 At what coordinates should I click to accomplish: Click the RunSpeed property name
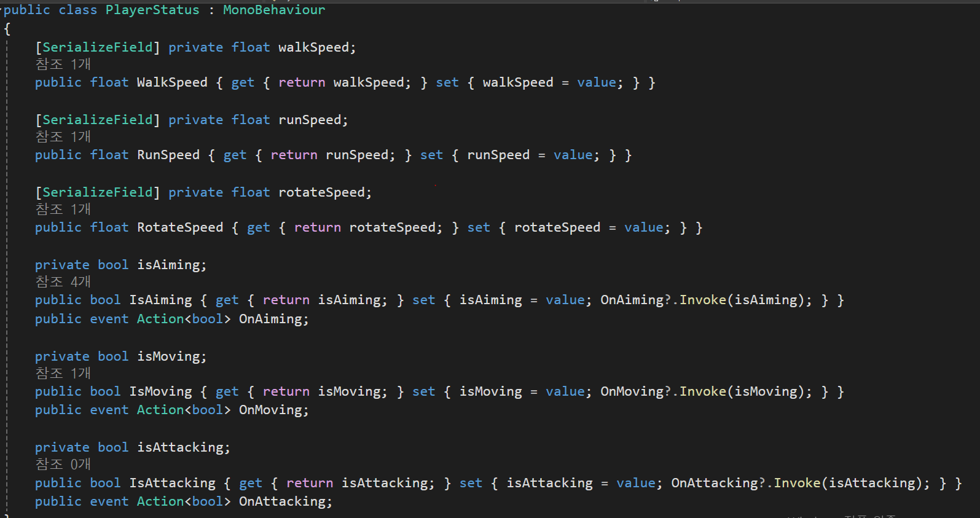(x=168, y=155)
